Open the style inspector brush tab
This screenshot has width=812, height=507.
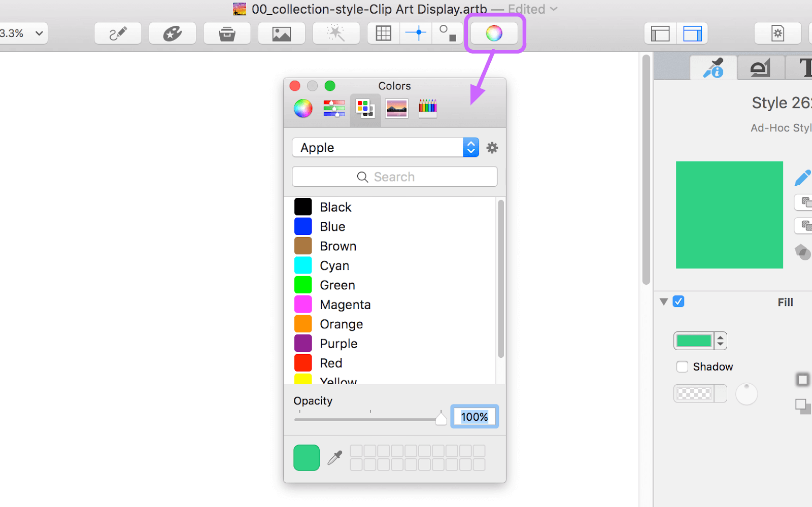click(714, 67)
